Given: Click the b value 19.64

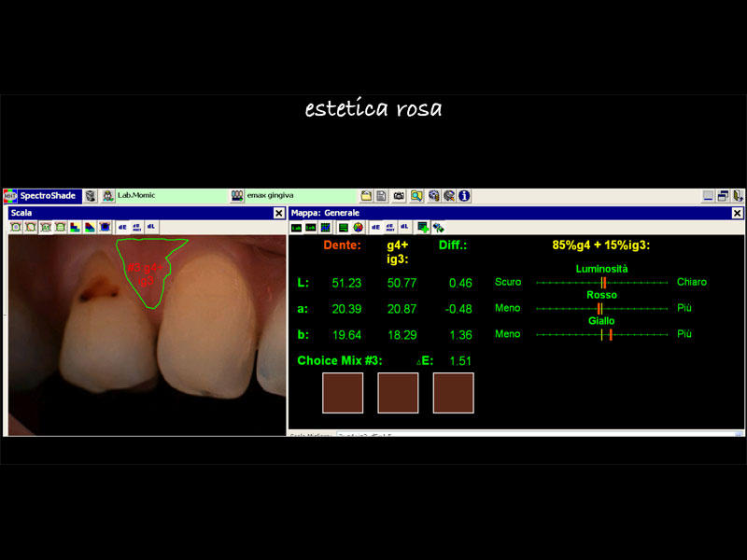Looking at the screenshot, I should coord(346,335).
